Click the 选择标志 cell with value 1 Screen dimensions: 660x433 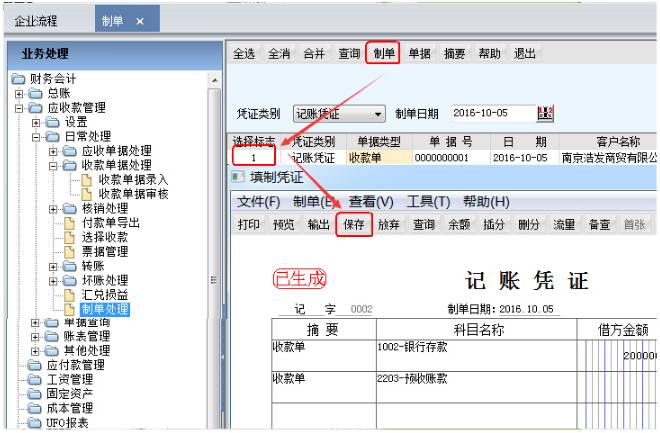(x=255, y=157)
